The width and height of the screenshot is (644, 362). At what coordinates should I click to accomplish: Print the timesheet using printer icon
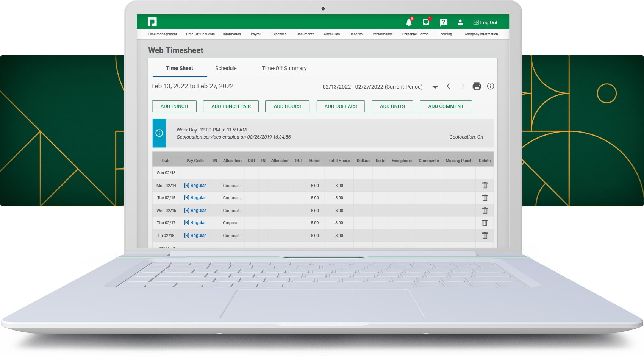point(477,86)
